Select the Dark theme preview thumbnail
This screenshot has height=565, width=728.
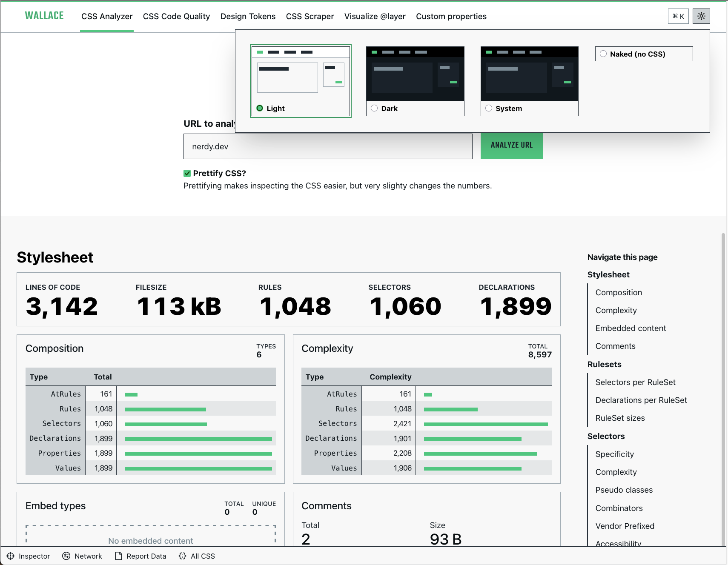415,74
